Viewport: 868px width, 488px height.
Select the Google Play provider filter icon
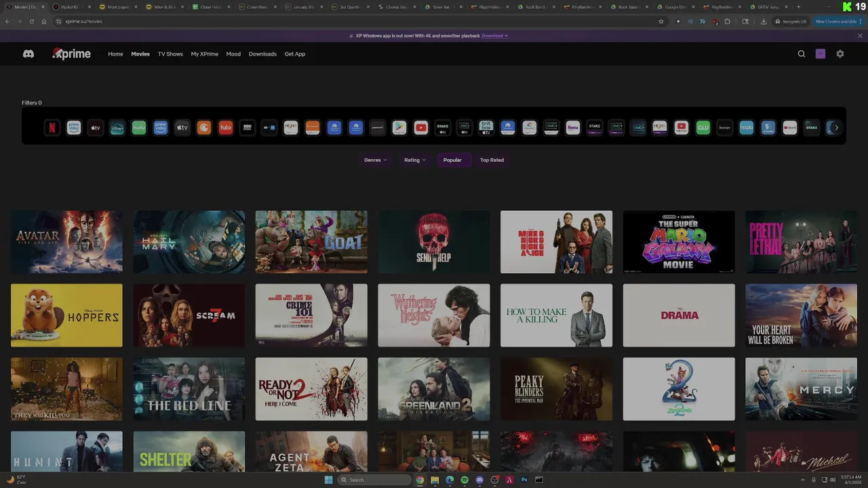pyautogui.click(x=399, y=127)
